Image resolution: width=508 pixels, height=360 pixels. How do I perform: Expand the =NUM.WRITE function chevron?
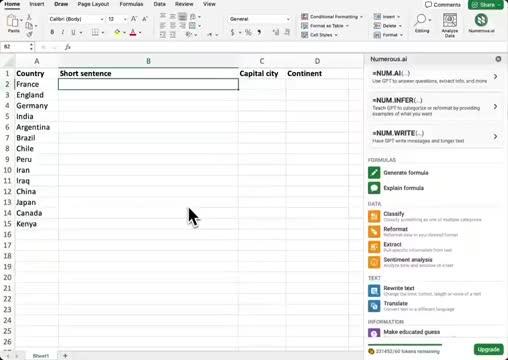coord(495,136)
